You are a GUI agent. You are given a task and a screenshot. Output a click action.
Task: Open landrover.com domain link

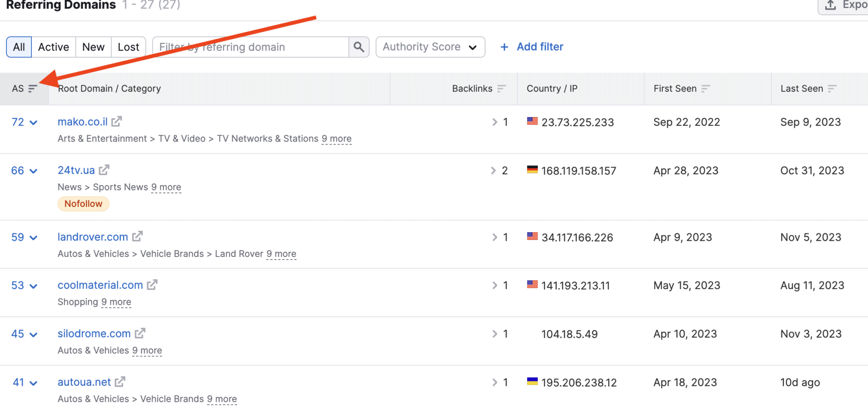93,237
